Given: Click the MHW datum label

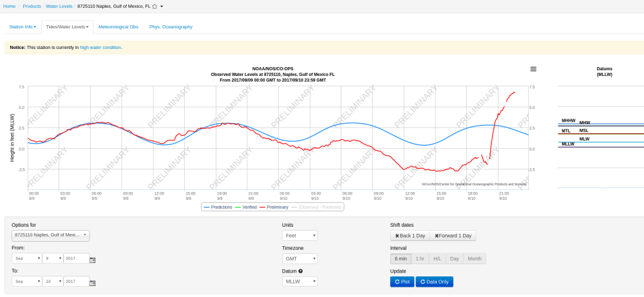Looking at the screenshot, I should [585, 122].
